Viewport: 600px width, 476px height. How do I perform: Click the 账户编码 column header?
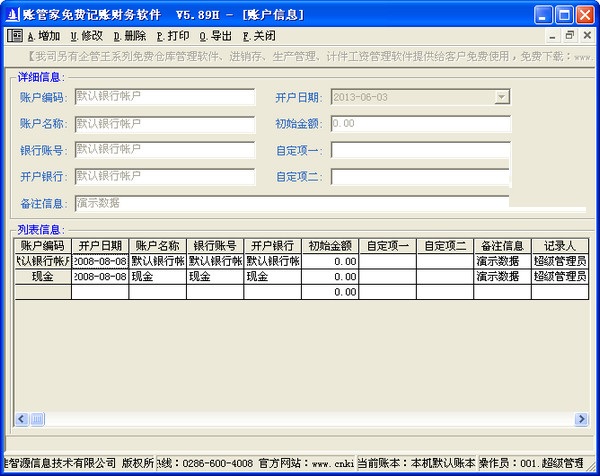click(42, 246)
